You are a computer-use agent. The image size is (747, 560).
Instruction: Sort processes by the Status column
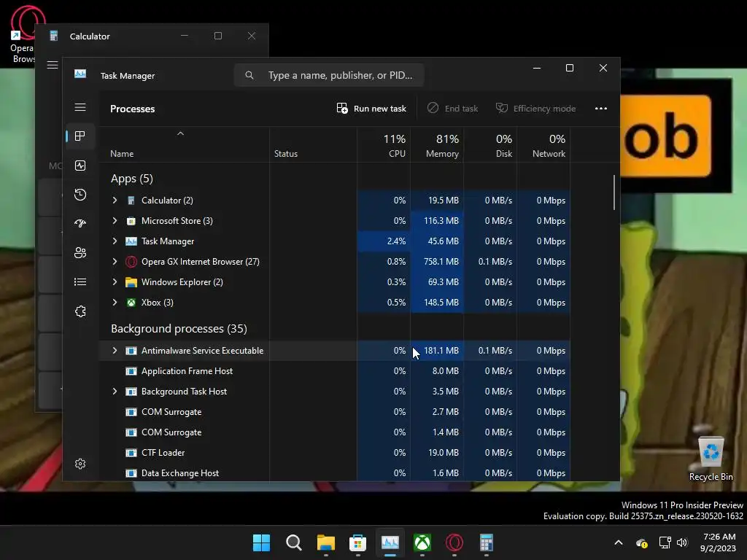pyautogui.click(x=313, y=145)
